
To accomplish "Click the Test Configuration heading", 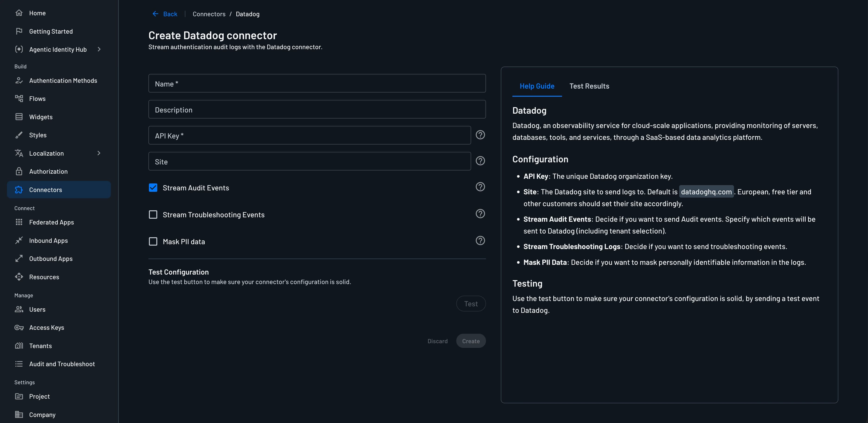I will click(x=179, y=272).
